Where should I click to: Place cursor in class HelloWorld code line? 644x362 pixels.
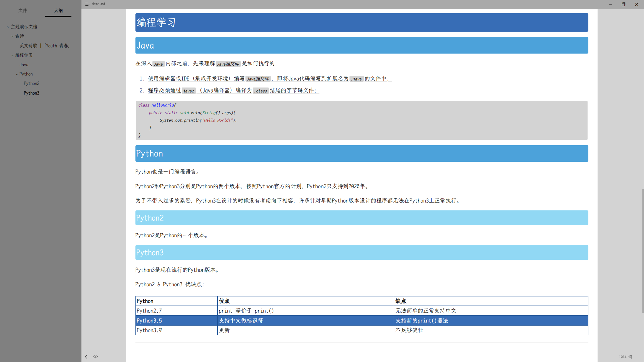157,105
